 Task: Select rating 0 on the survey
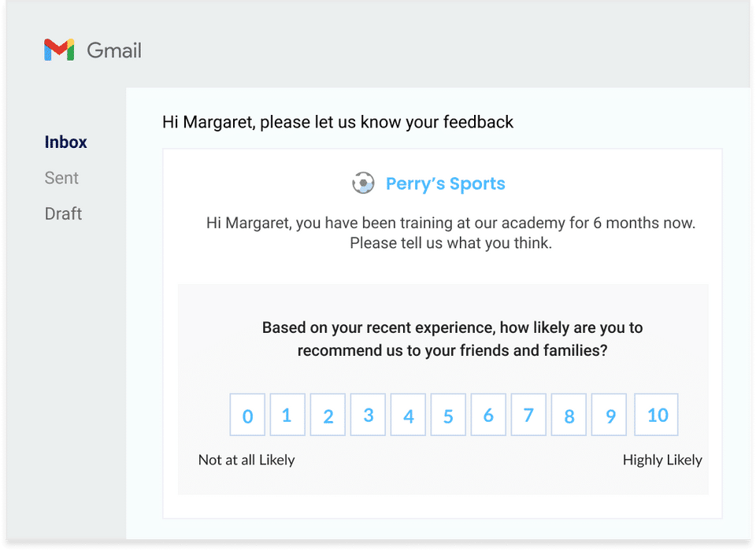click(x=247, y=415)
